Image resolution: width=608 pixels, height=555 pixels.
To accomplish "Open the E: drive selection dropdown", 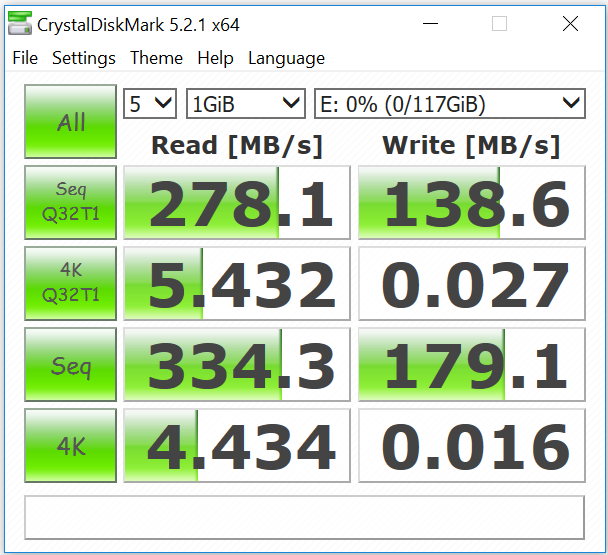I will point(449,103).
